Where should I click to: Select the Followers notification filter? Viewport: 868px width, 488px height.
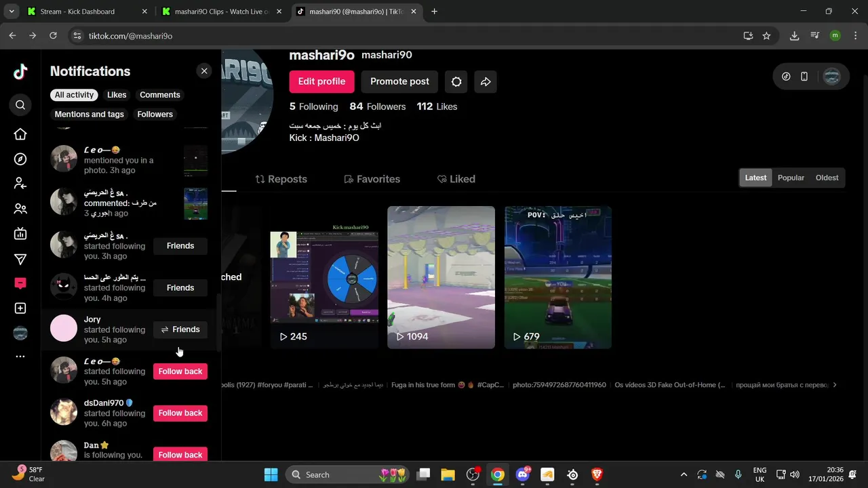click(155, 115)
